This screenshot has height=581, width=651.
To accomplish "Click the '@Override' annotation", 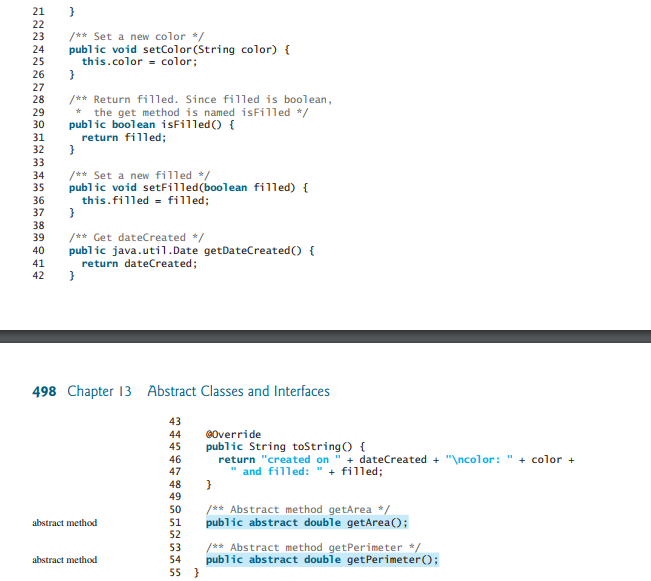I will (x=233, y=435).
